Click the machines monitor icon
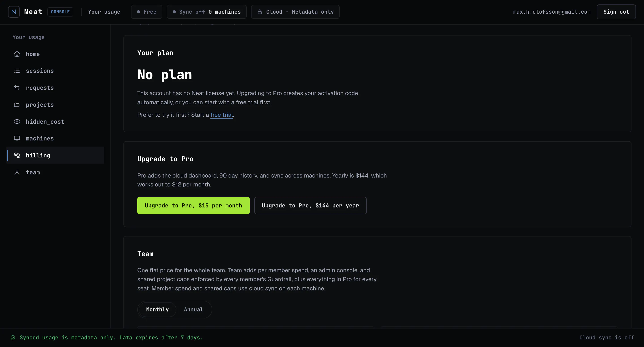The image size is (644, 347). pos(17,138)
